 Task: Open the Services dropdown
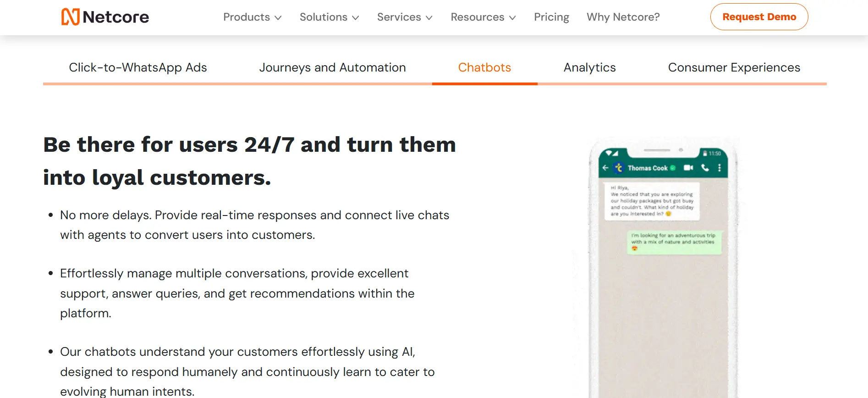(404, 17)
